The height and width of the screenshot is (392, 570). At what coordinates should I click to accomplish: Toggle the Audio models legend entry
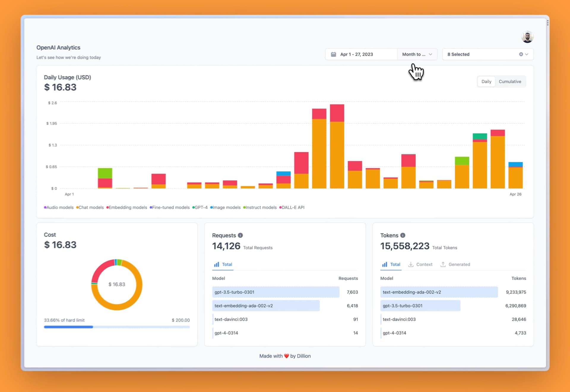coord(59,207)
